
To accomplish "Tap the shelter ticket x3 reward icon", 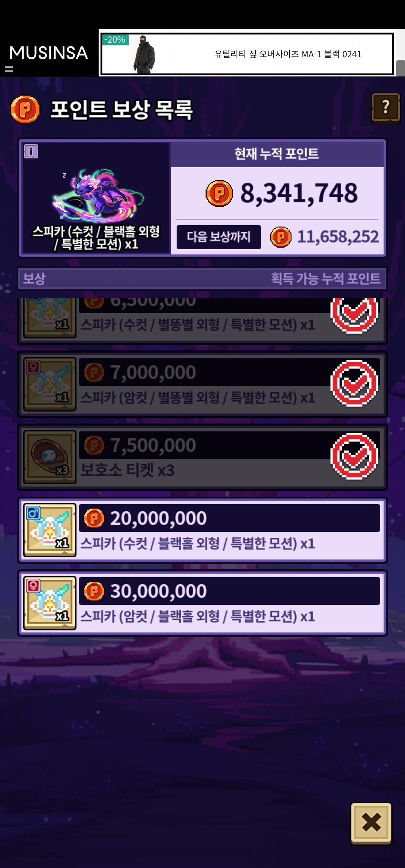I will [50, 457].
